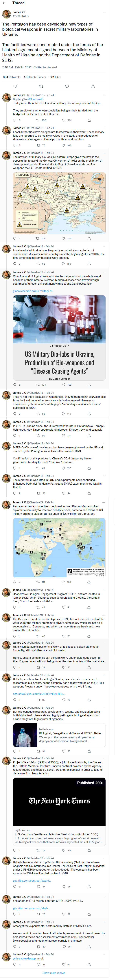Click share icon below the New York Times card
The width and height of the screenshot is (118, 980).
click(89, 850)
